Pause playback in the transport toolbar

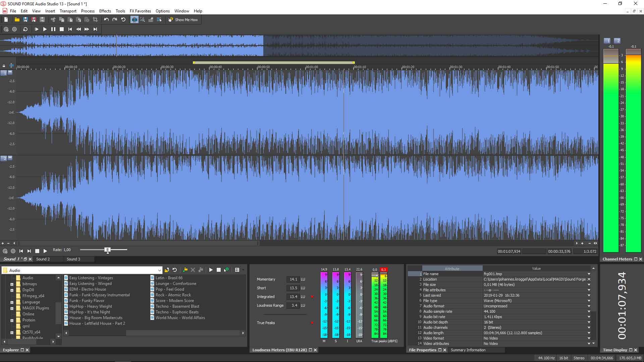(x=53, y=29)
